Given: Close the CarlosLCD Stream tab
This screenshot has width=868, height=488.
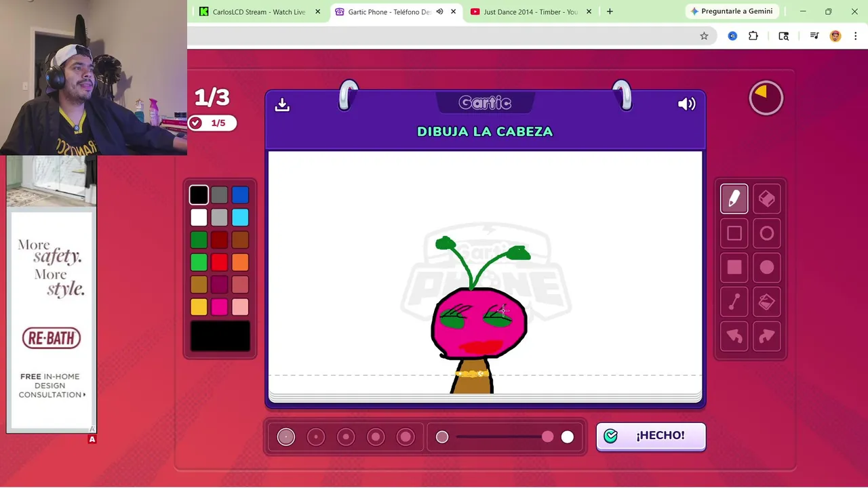Looking at the screenshot, I should coord(317,12).
